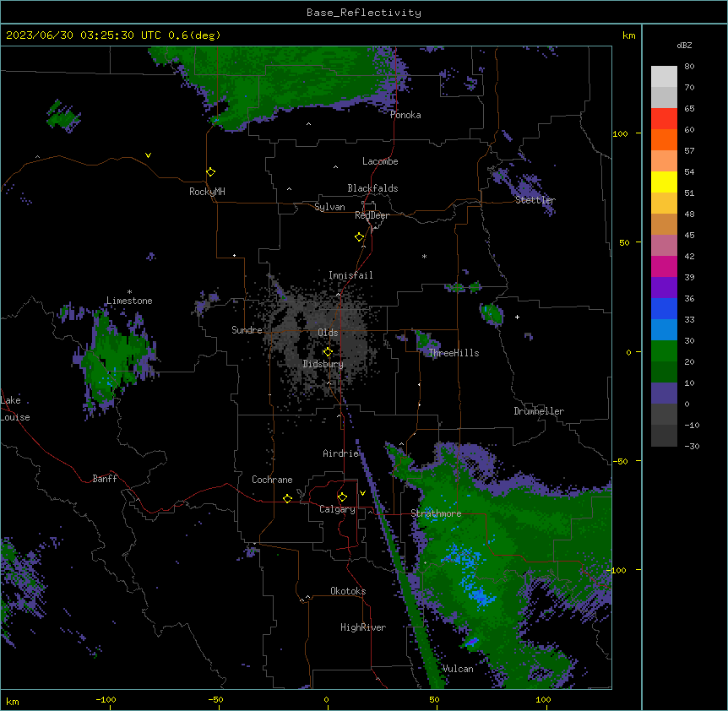
Task: Click the Sundre town label
Action: coord(247,330)
